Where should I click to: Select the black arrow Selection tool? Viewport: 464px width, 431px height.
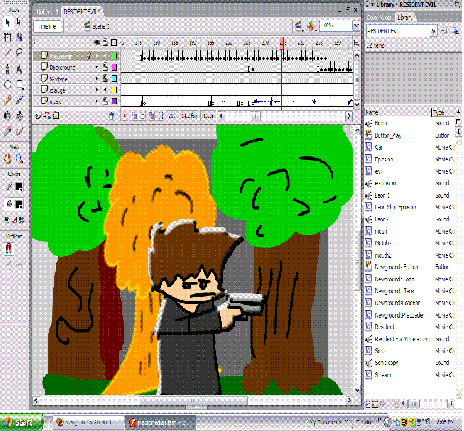click(8, 22)
